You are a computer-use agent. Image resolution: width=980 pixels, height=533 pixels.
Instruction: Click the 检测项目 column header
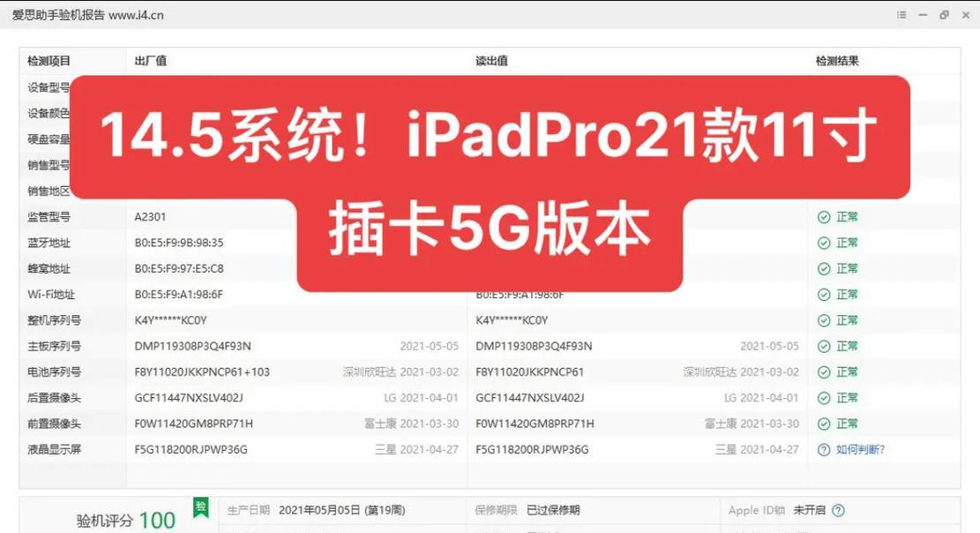coord(49,61)
